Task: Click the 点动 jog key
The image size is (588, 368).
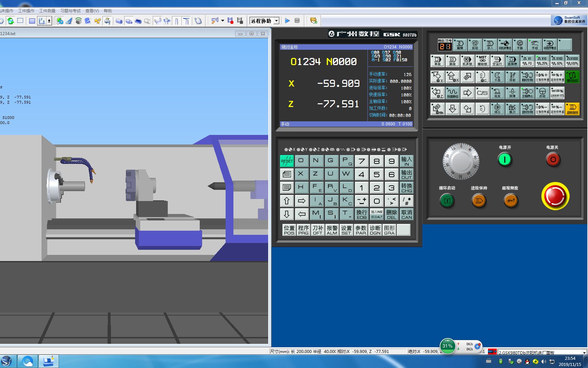Action: [542, 93]
